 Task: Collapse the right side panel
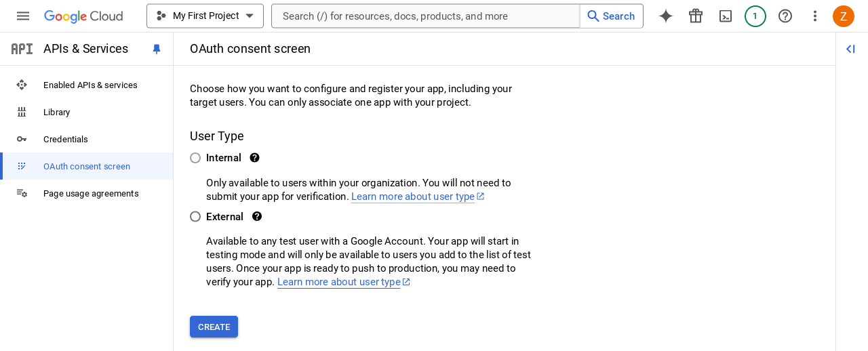pos(850,49)
